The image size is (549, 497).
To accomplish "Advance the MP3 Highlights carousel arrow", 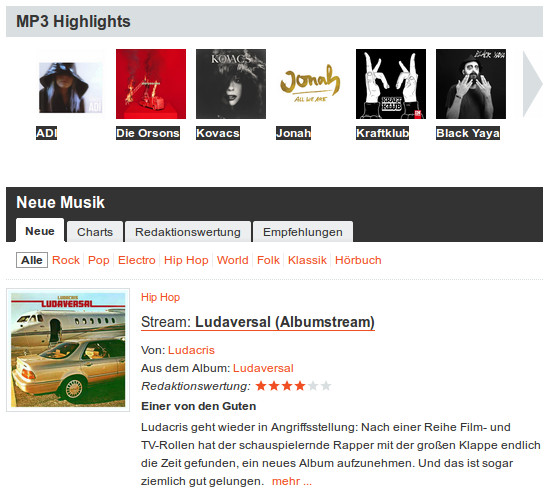I will [x=532, y=84].
